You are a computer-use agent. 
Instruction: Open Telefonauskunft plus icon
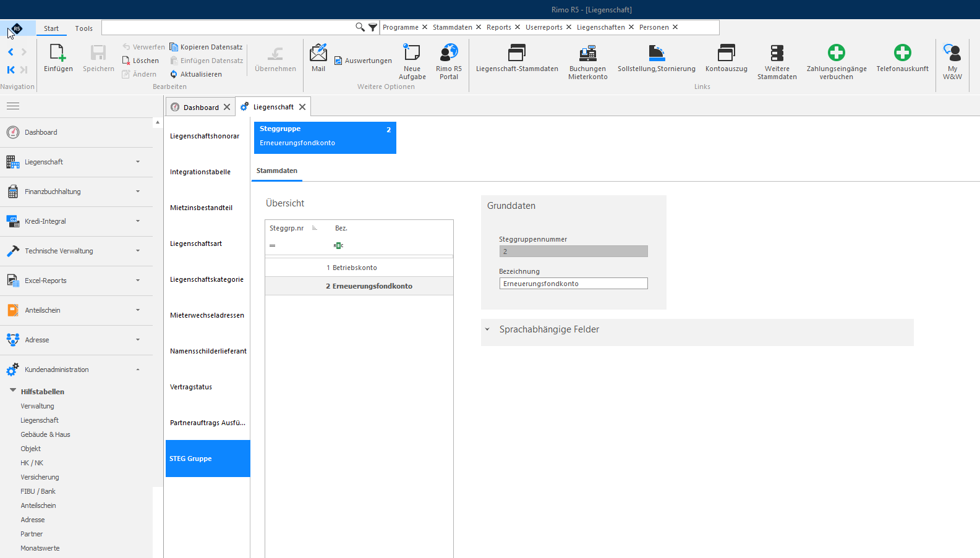pyautogui.click(x=903, y=53)
